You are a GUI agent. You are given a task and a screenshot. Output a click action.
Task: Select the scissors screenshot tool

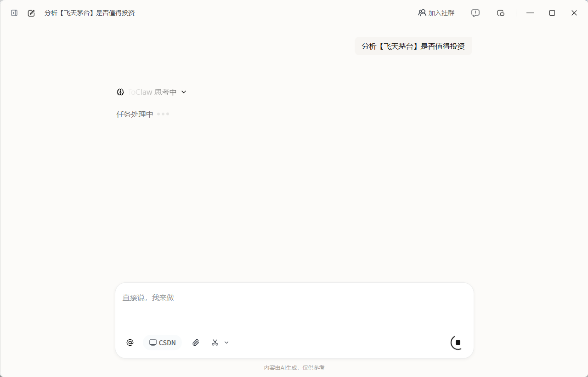[x=215, y=343]
